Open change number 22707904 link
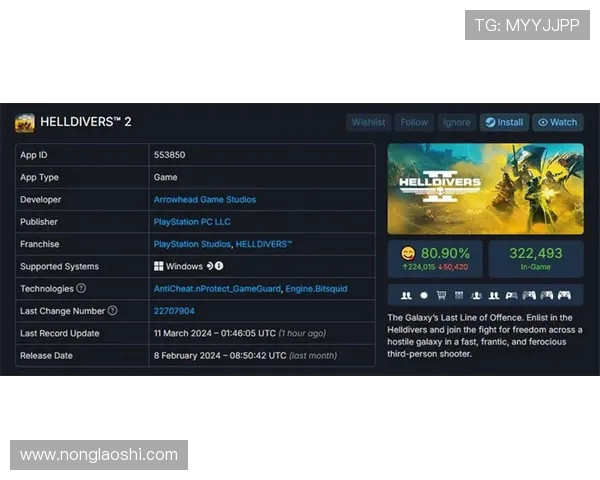Screen dimensions: 600x480 click(x=173, y=311)
